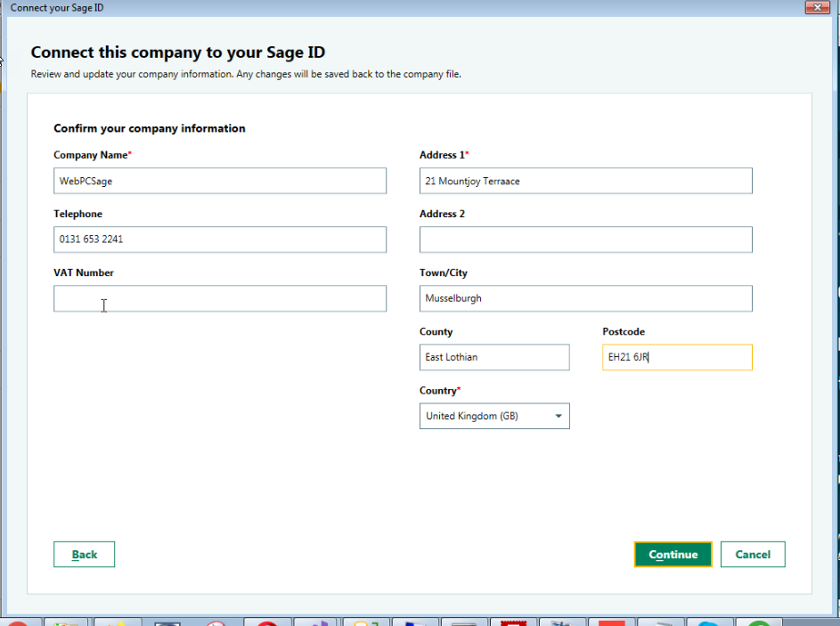
Task: Edit the Town/City field containing Musselburgh
Action: click(x=585, y=298)
